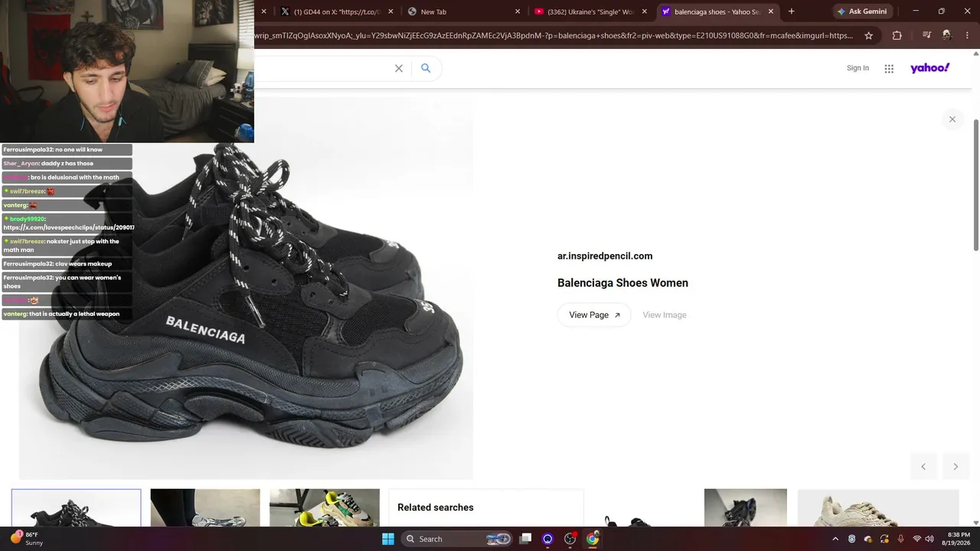Image resolution: width=980 pixels, height=551 pixels.
Task: Visit the ar.inspiredpencil.com source link
Action: pyautogui.click(x=605, y=256)
